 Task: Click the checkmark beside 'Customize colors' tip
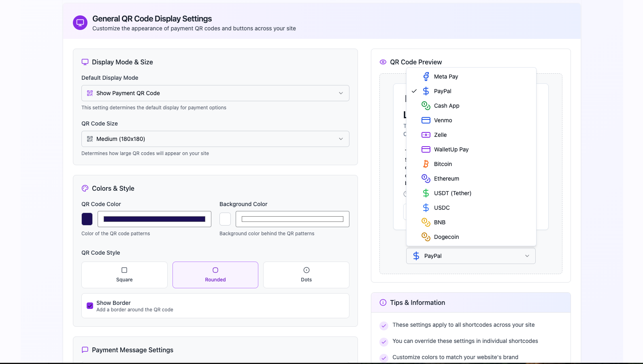[x=384, y=358]
